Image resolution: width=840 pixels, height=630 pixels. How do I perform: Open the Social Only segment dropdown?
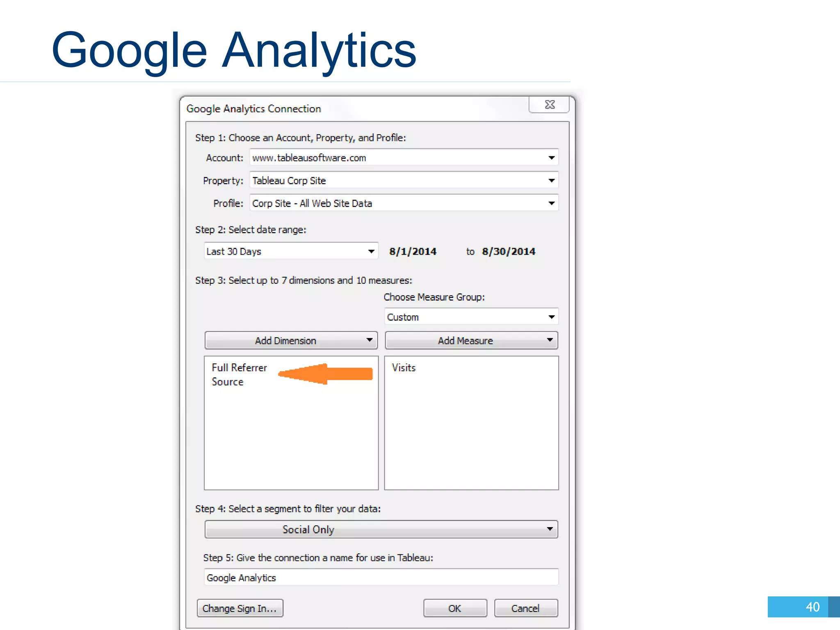(381, 529)
